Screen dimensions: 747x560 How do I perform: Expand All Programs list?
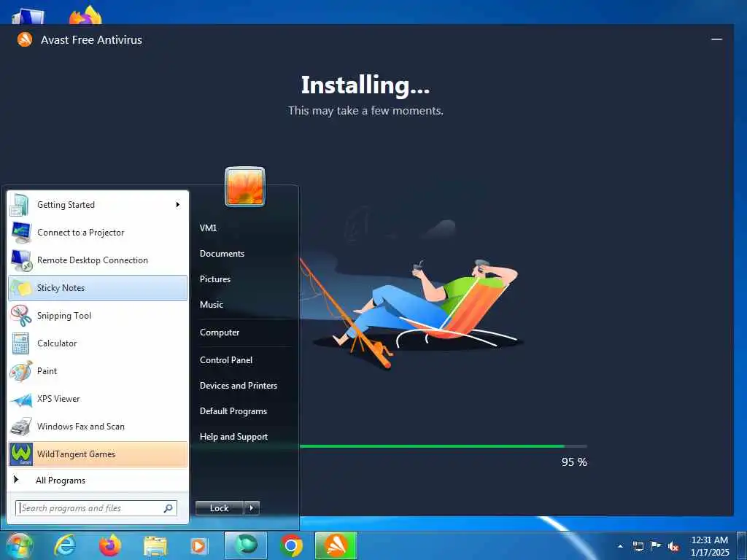[x=60, y=481]
